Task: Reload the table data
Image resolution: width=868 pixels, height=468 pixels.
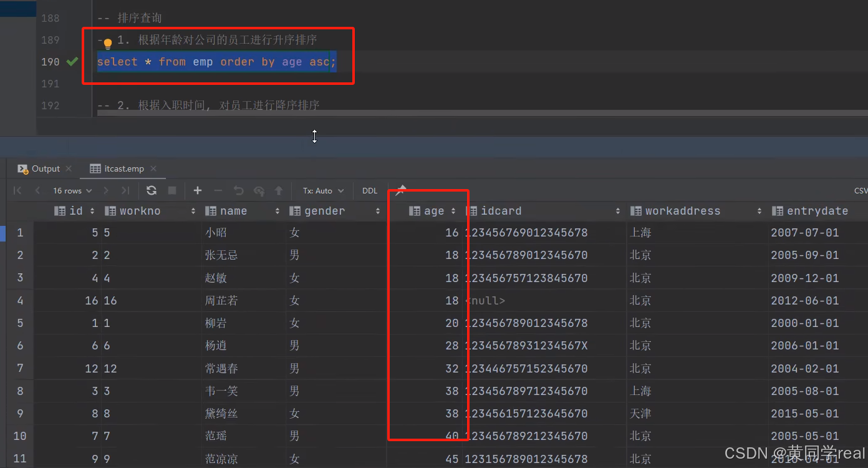Action: click(x=152, y=190)
